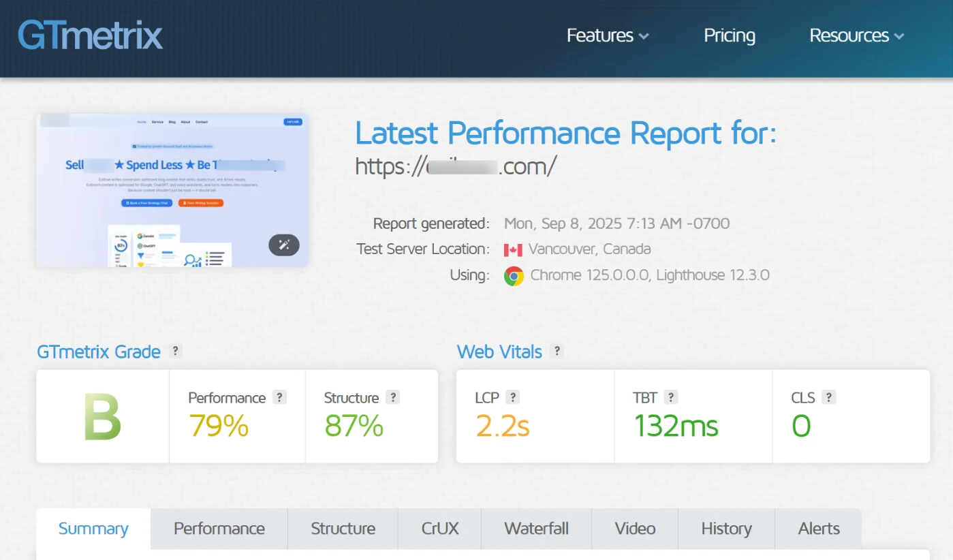Image resolution: width=953 pixels, height=560 pixels.
Task: Select the Performance tab
Action: coord(219,529)
